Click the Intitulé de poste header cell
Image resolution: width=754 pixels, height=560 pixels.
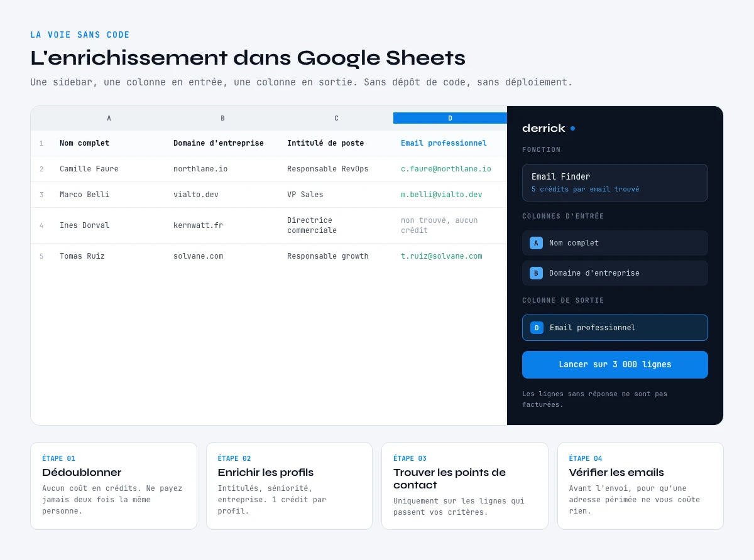[x=336, y=143]
